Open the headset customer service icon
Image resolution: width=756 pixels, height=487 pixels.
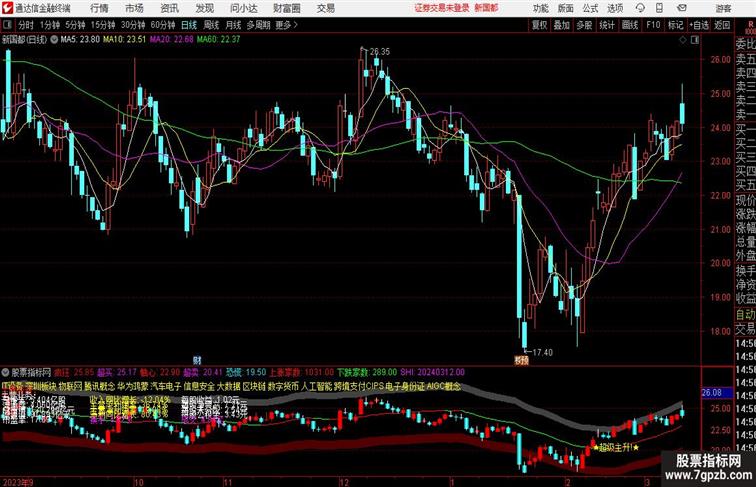point(640,8)
